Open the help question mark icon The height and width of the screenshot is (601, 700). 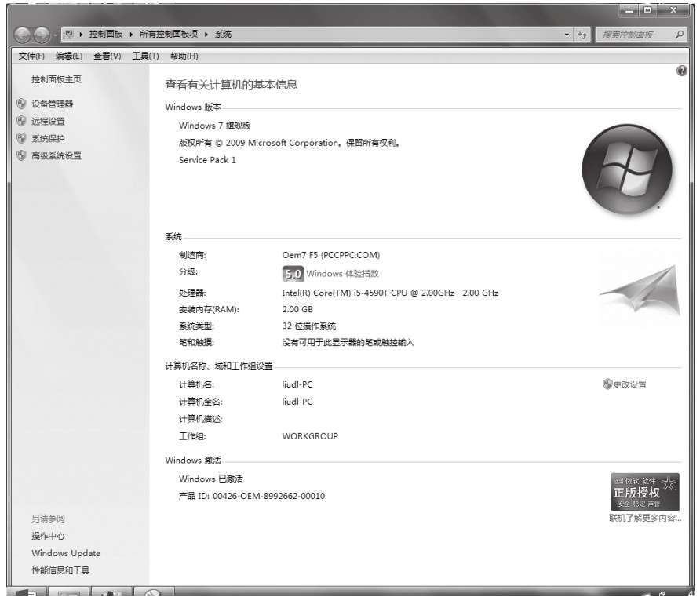681,71
